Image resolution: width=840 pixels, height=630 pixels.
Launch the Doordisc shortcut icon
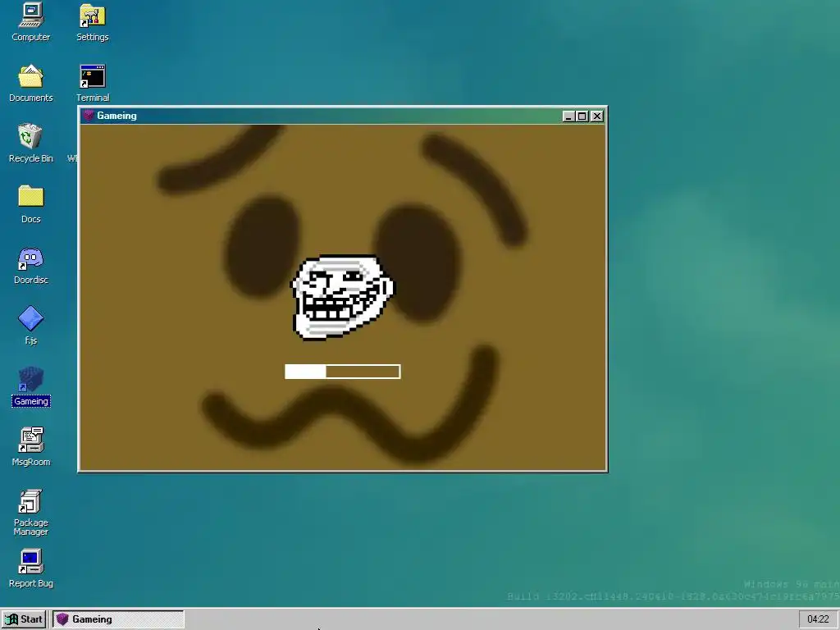click(30, 265)
